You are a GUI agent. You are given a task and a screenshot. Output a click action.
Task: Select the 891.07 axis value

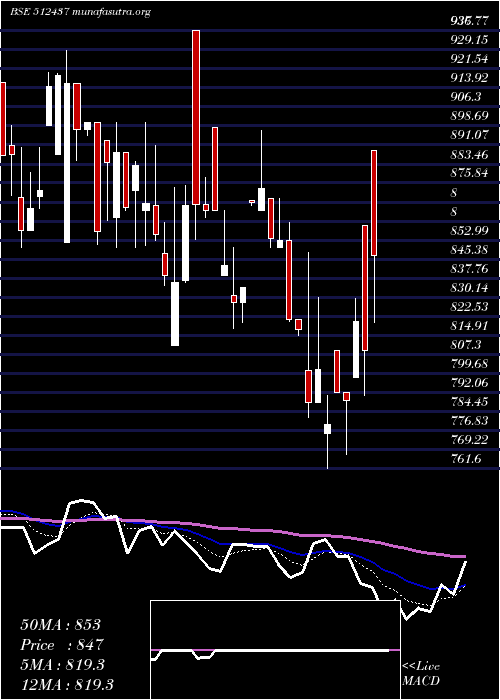470,135
